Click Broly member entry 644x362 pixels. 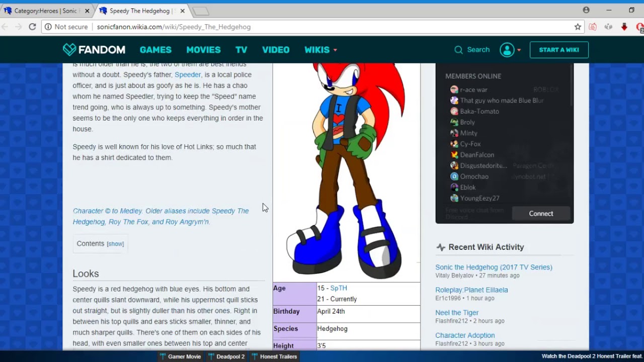[x=467, y=122]
